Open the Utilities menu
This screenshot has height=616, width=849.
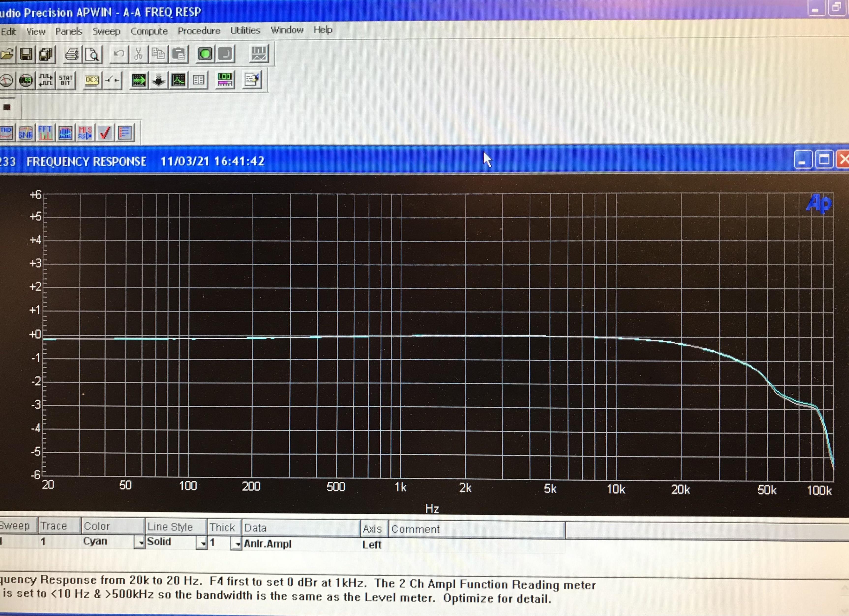pos(245,30)
